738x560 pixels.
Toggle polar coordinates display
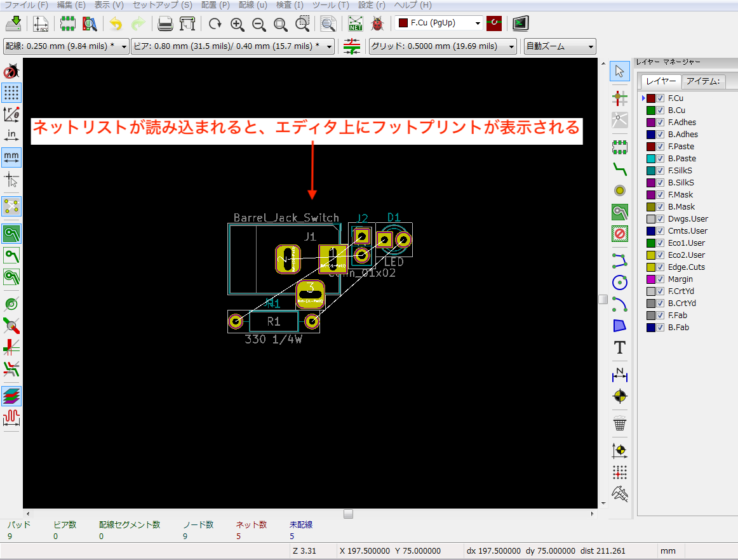tap(11, 114)
